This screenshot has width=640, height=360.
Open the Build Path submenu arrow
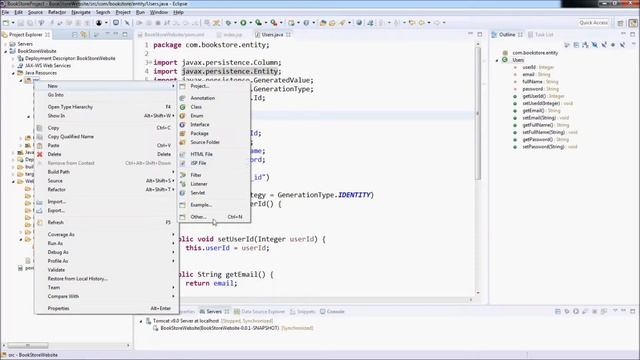point(173,172)
